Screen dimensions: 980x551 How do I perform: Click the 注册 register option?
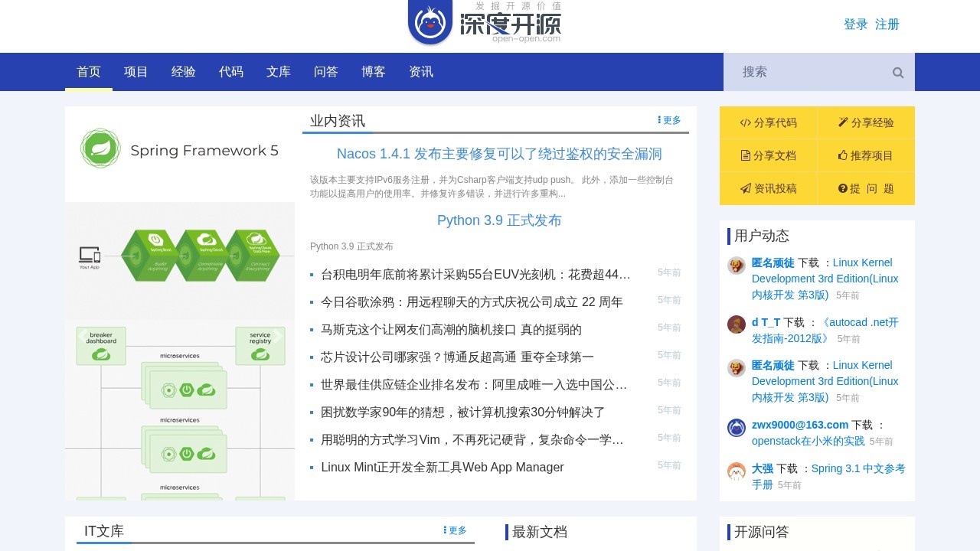click(x=887, y=24)
